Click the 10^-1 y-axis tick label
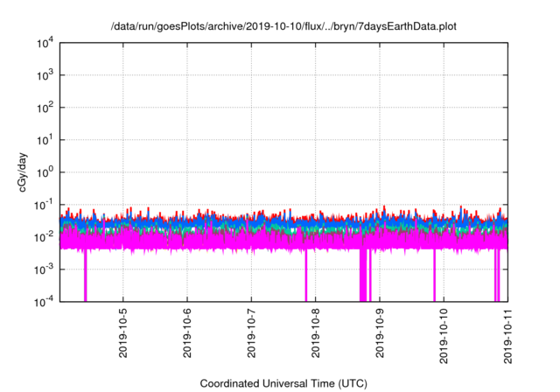560x392 pixels. click(x=44, y=205)
